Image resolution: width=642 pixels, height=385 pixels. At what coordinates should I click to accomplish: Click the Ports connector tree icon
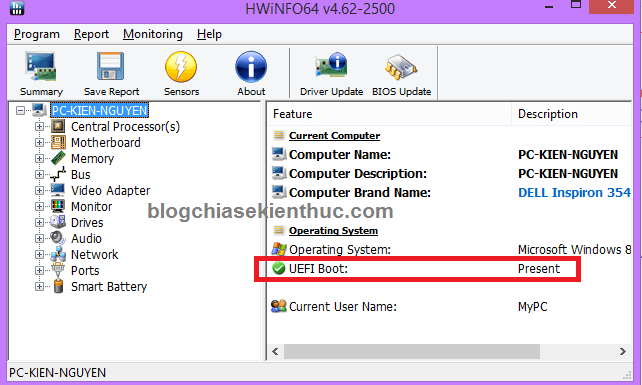point(58,270)
